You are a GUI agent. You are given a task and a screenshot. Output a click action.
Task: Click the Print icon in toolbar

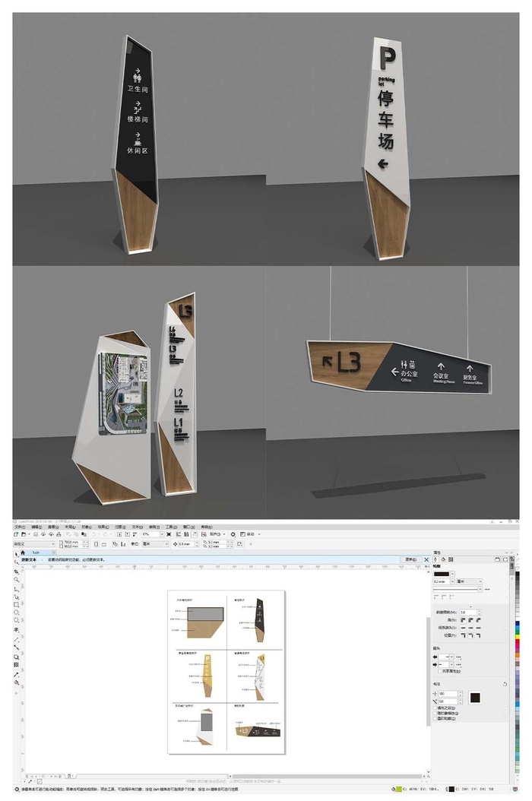point(59,533)
